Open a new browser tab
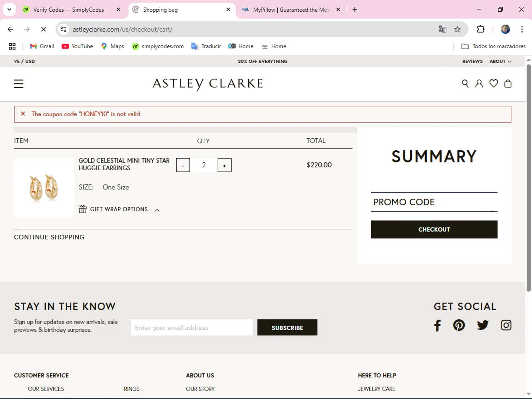532x399 pixels. 355,10
